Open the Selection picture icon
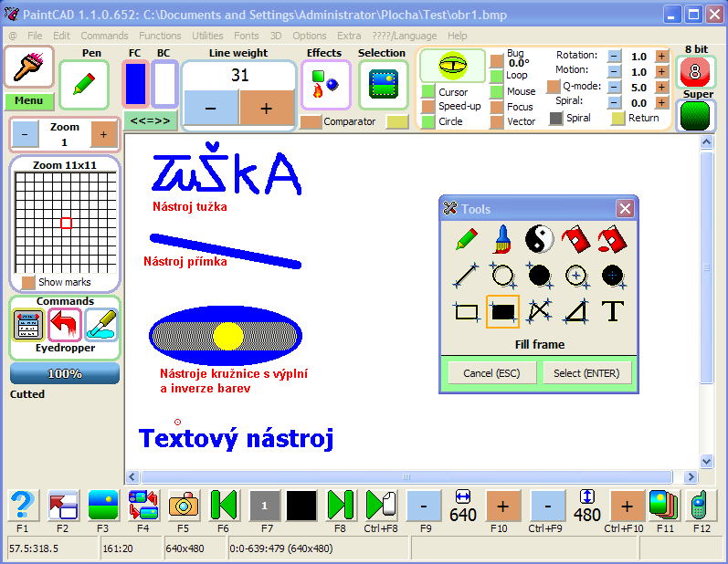This screenshot has width=728, height=564. 383,84
